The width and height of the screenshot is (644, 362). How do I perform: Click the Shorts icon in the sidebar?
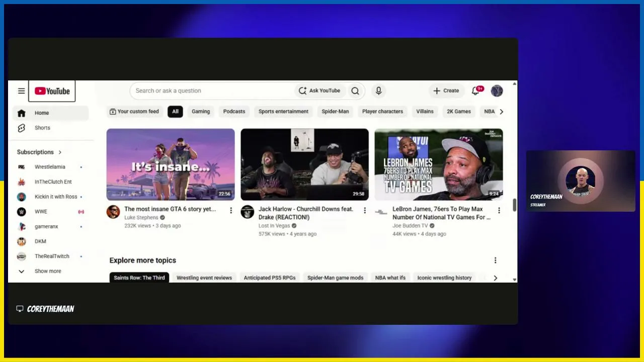[x=21, y=128]
